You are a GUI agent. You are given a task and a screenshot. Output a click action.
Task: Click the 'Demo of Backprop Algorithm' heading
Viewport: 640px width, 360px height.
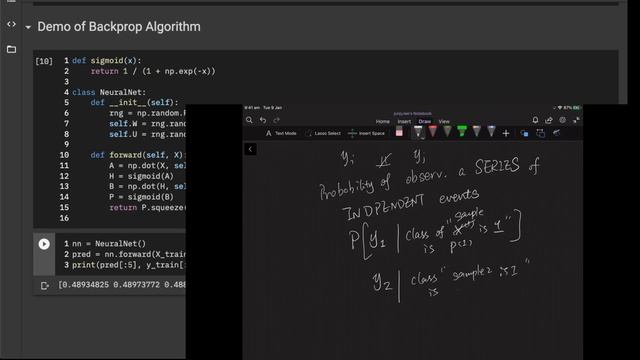point(119,27)
